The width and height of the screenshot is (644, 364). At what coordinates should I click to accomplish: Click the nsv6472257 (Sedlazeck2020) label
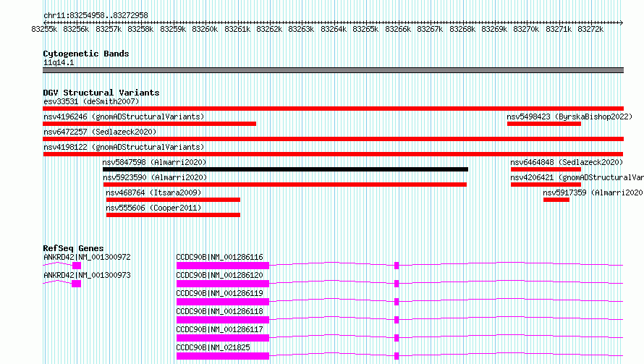tap(100, 132)
